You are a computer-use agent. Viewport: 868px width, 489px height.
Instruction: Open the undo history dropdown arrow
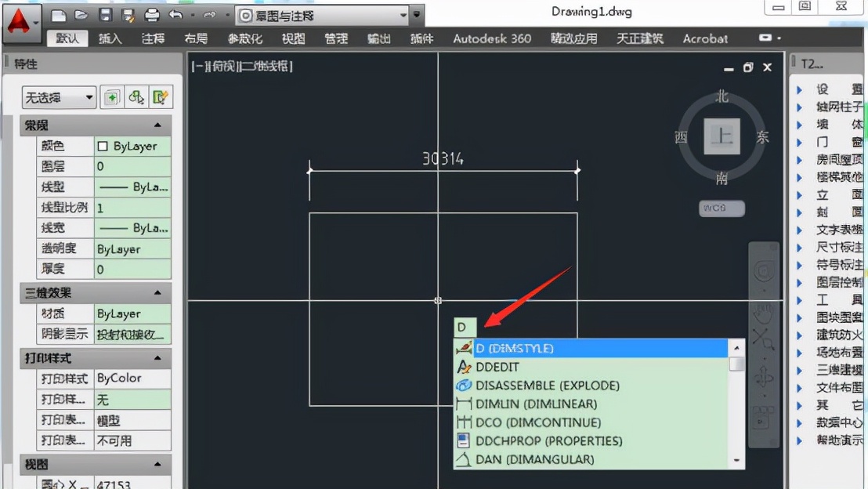click(x=192, y=16)
